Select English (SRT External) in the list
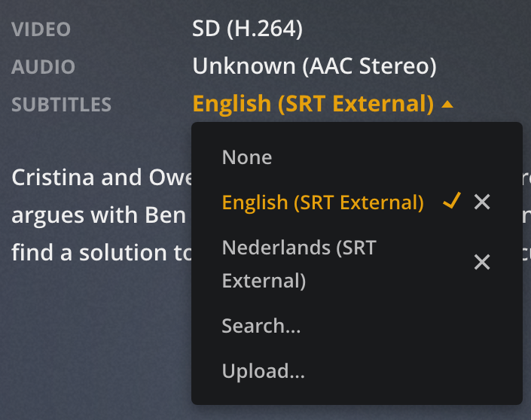Screen dimensions: 531x420 coord(322,202)
